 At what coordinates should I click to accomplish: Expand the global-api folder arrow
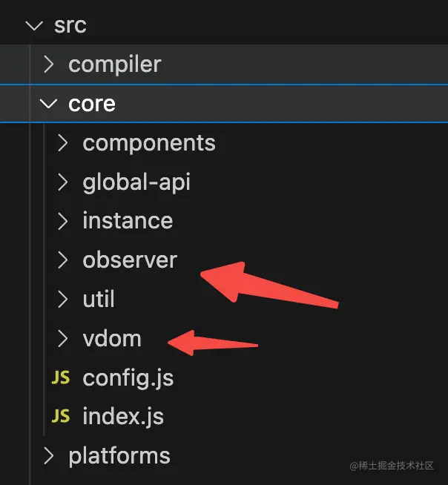pyautogui.click(x=63, y=182)
